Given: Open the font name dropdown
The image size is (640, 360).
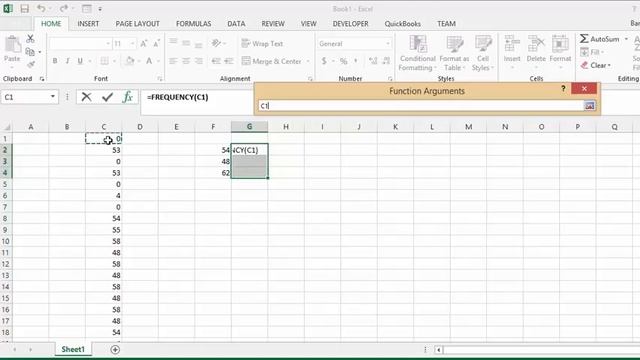Looking at the screenshot, I should click(108, 44).
